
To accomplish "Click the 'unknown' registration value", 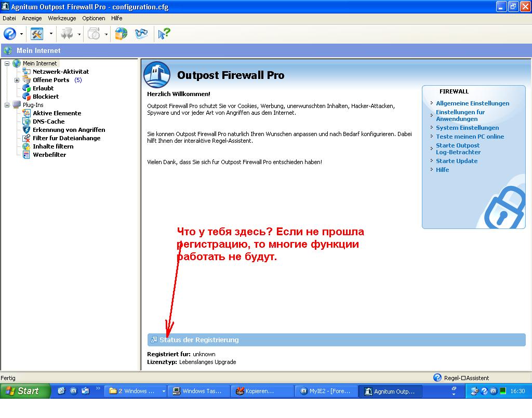I will click(204, 354).
